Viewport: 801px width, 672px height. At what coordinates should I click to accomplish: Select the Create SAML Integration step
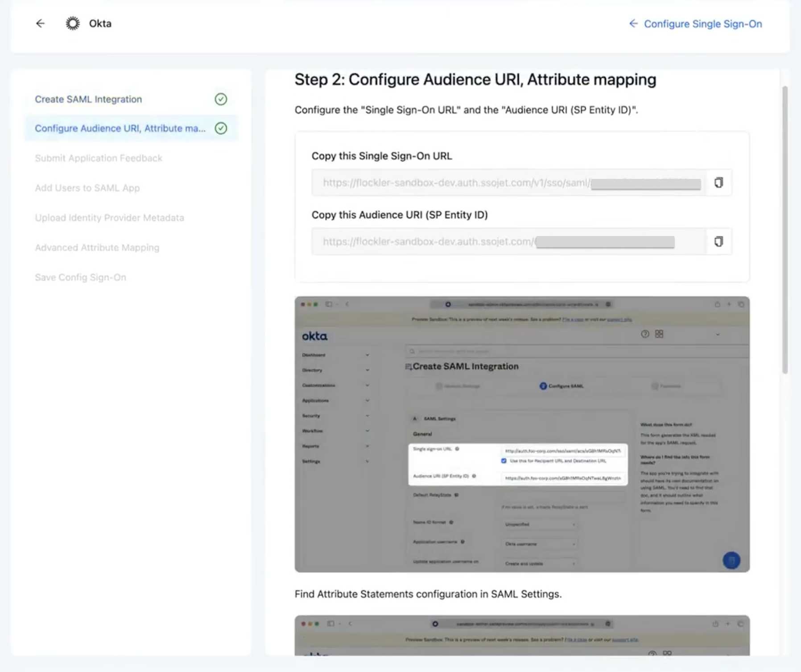tap(88, 99)
